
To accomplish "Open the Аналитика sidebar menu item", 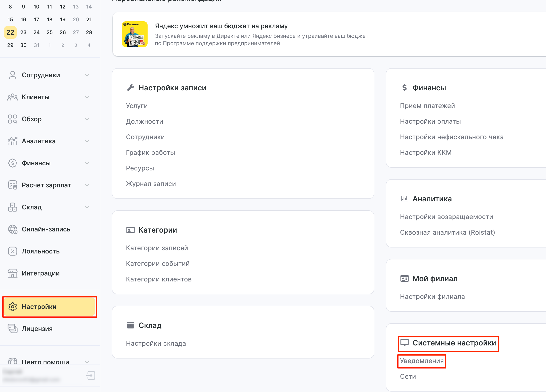I will [39, 141].
